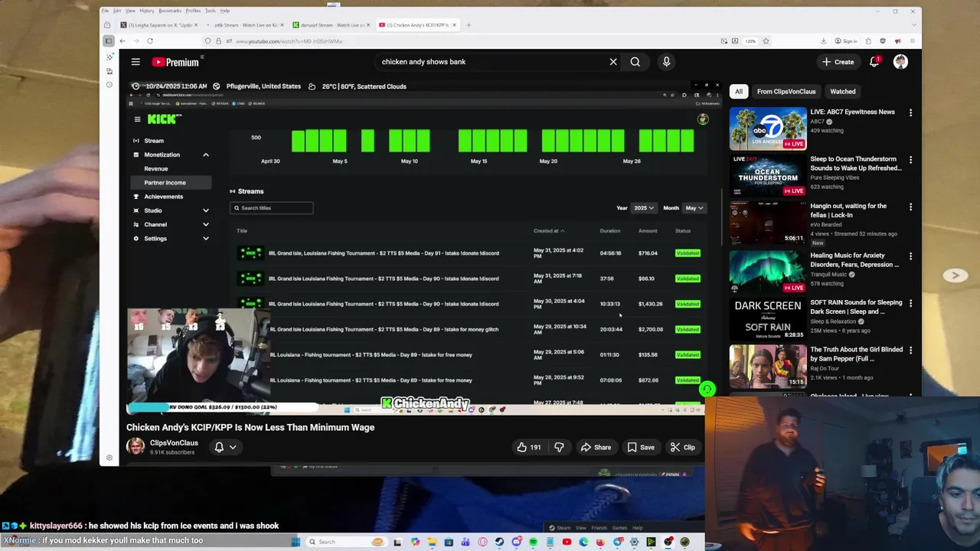Image resolution: width=980 pixels, height=551 pixels.
Task: Open the ClipsVonClaus channel name link
Action: pyautogui.click(x=174, y=443)
